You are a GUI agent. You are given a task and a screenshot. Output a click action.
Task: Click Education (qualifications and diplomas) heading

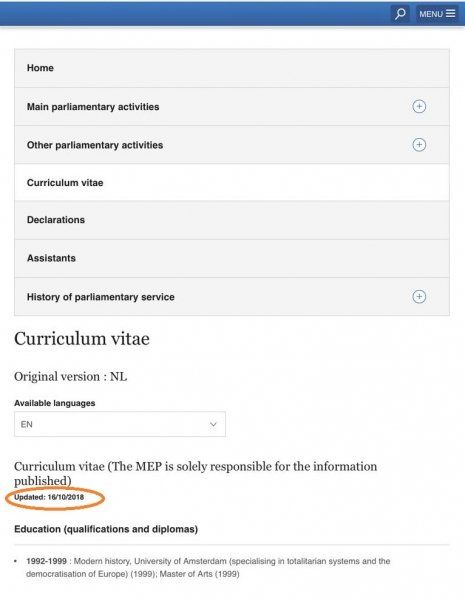[x=106, y=529]
